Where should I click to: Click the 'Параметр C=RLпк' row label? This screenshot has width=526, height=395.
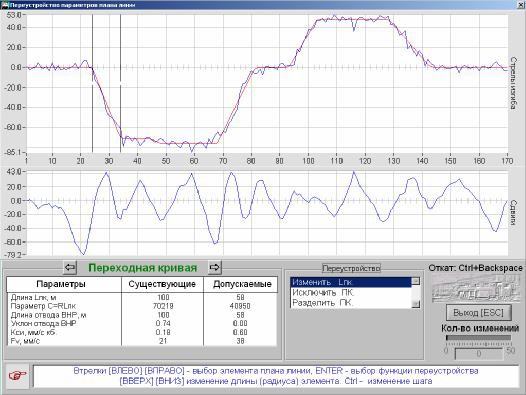43,306
